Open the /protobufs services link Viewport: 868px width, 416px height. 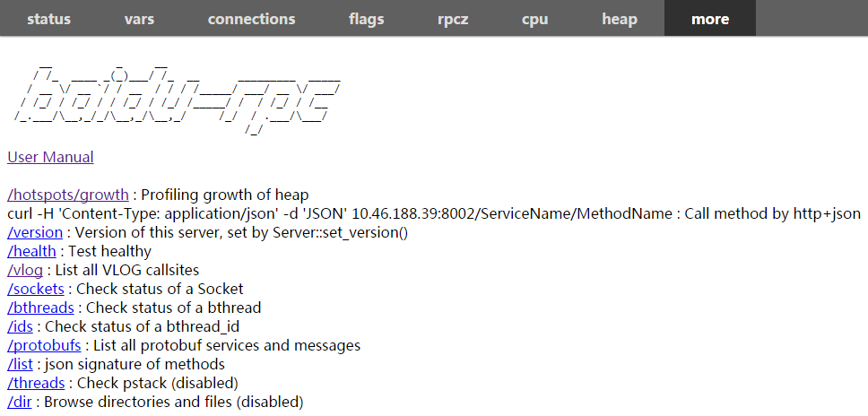45,345
